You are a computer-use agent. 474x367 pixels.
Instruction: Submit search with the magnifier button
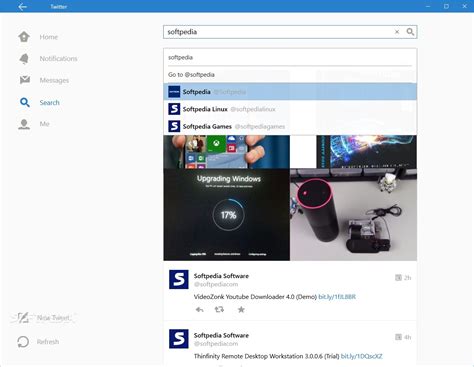(x=410, y=32)
